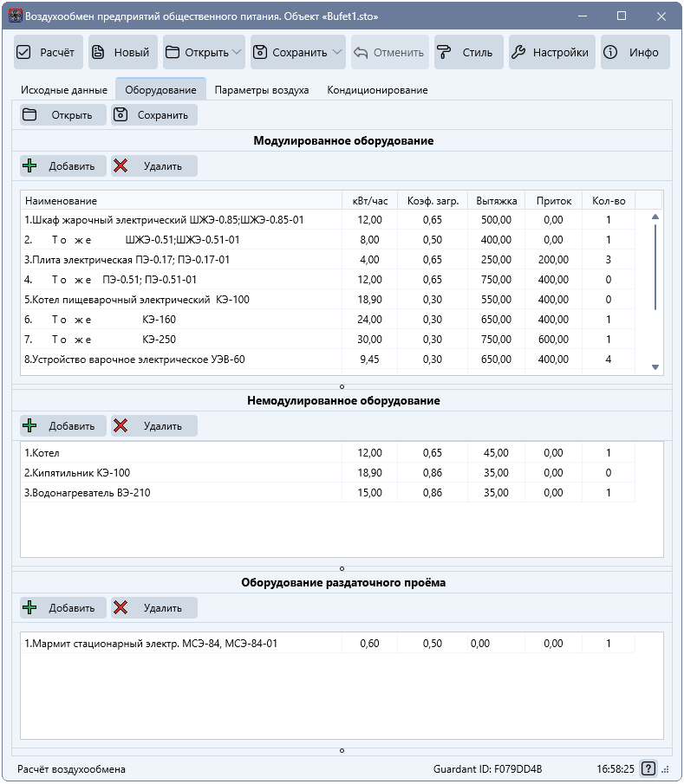The width and height of the screenshot is (684, 784).
Task: Open the Параметры воздуха tab
Action: pos(262,90)
